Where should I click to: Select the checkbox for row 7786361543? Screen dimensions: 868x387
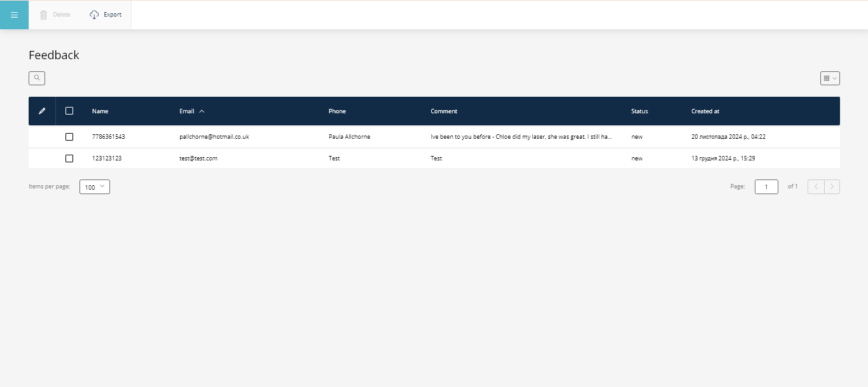tap(69, 137)
